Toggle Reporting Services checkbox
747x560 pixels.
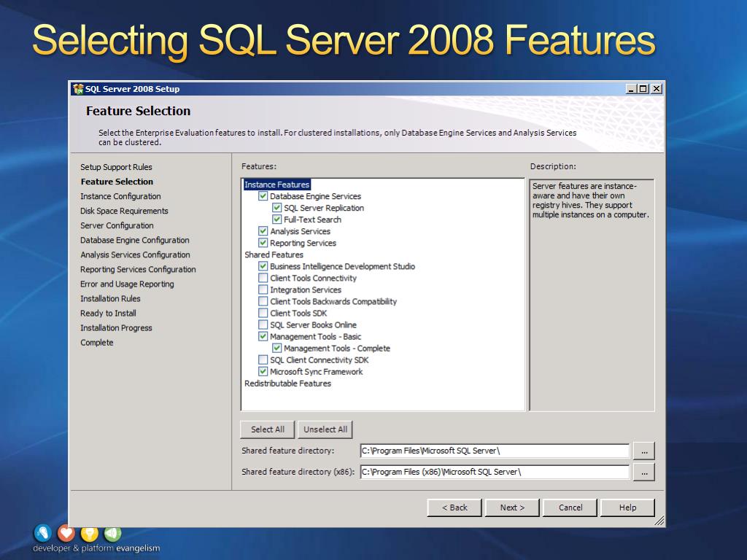pyautogui.click(x=263, y=242)
